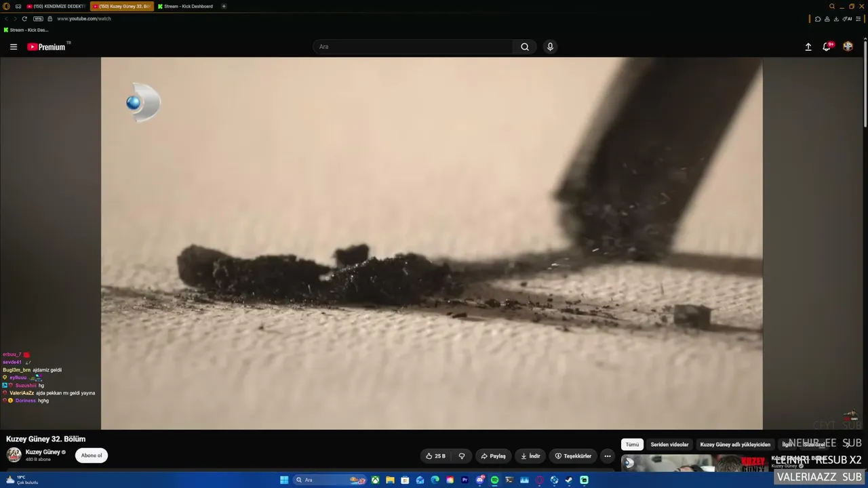
Task: Select the Kuzey Güney 32. Bölüm tab
Action: [122, 6]
